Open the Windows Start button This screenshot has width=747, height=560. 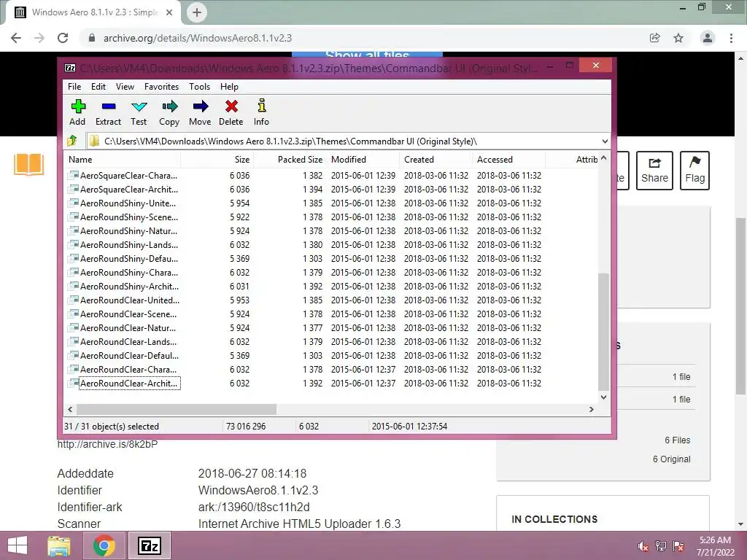[18, 545]
